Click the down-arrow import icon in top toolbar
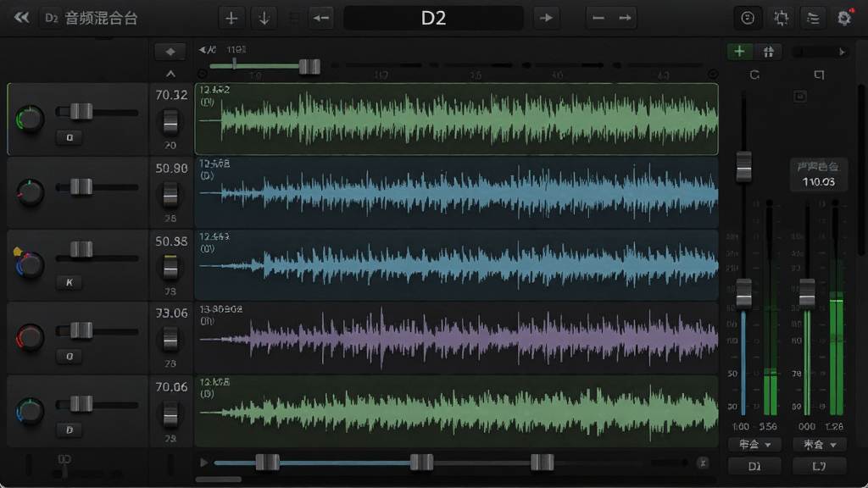This screenshot has width=868, height=488. click(x=264, y=19)
